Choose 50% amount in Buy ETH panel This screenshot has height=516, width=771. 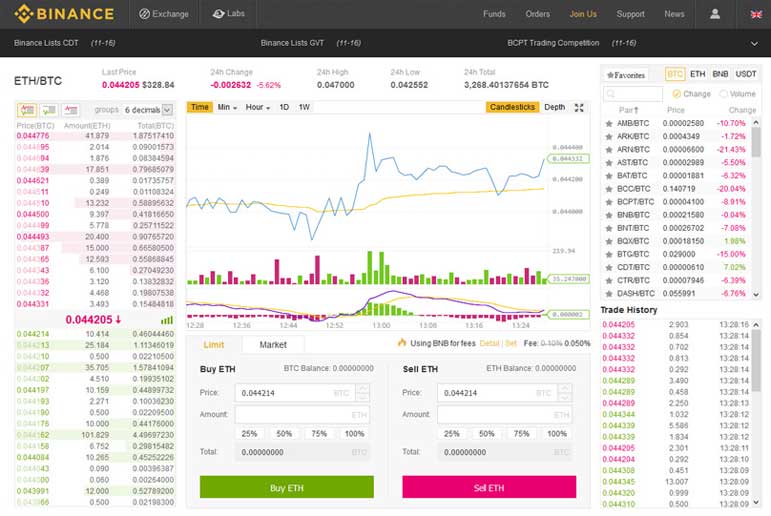pyautogui.click(x=284, y=434)
